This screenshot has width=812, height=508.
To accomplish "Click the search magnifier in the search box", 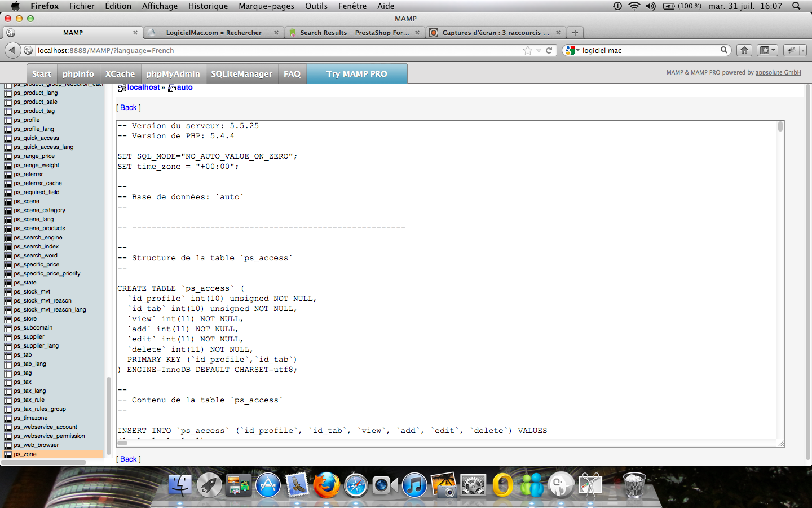I will coord(724,50).
